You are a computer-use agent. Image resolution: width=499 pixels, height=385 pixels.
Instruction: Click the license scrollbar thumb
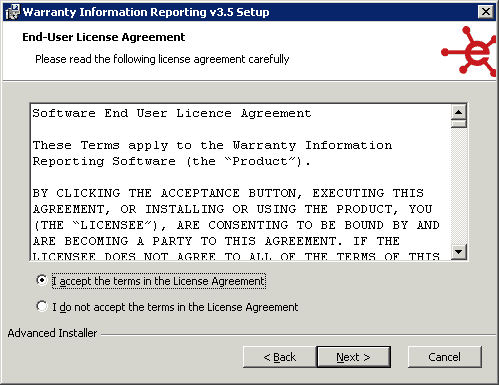[459, 124]
